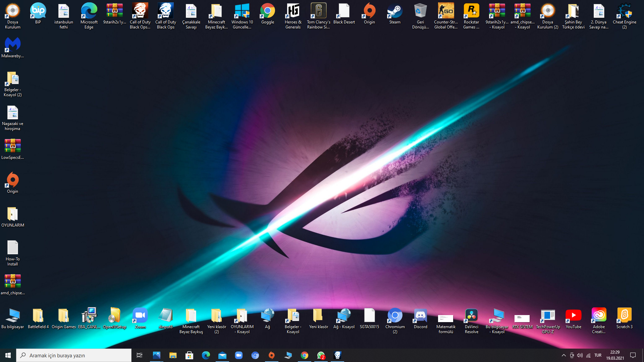Viewport: 644px width, 362px height.
Task: Open the Wi-Fi network tray icon
Action: pos(588,355)
